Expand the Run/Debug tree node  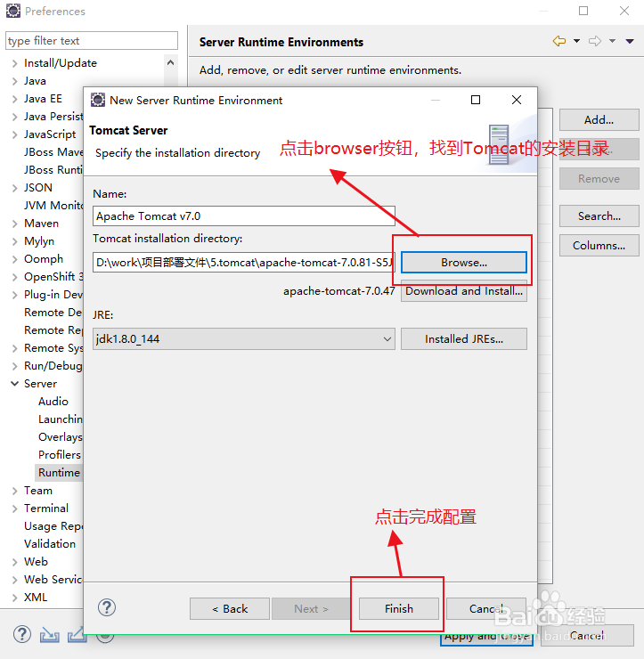click(x=15, y=366)
